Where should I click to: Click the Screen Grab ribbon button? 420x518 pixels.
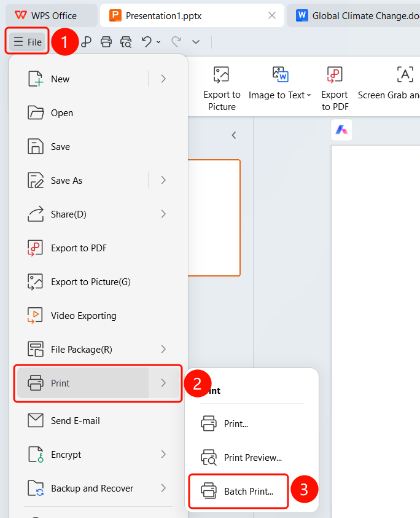388,82
